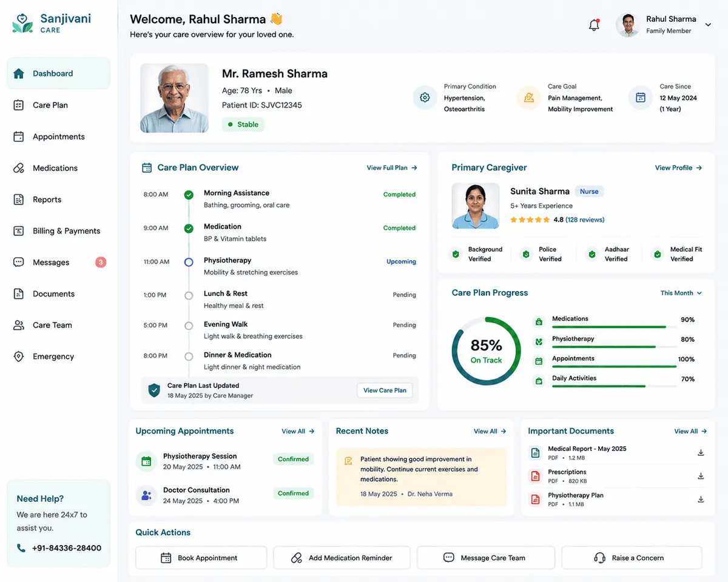
Task: Click the Care Plan Overview calendar icon
Action: (147, 167)
